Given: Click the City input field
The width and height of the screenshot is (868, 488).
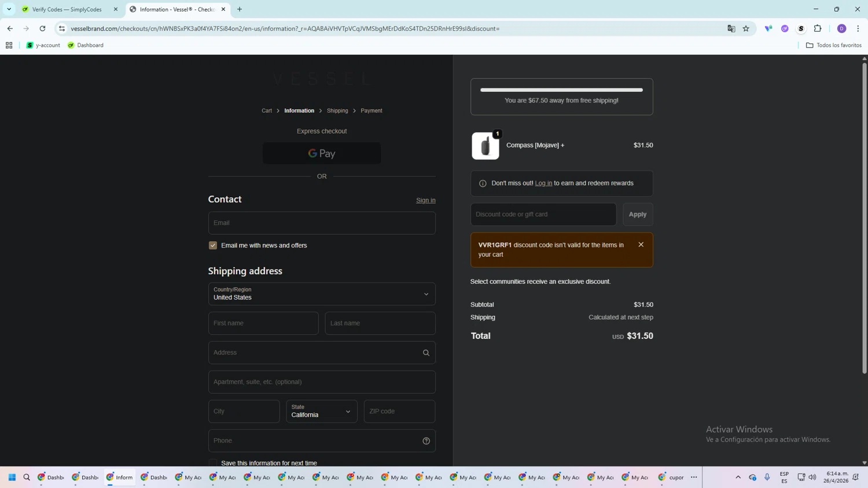Looking at the screenshot, I should coord(244,412).
